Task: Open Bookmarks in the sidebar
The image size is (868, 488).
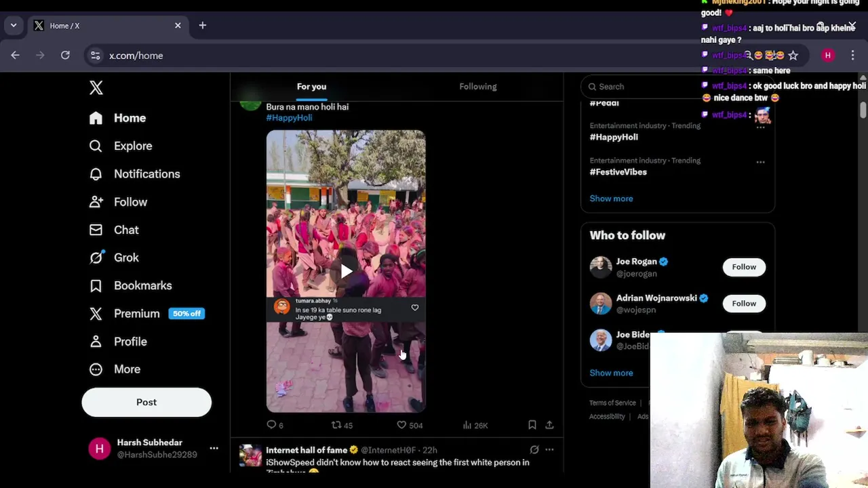Action: [x=131, y=285]
